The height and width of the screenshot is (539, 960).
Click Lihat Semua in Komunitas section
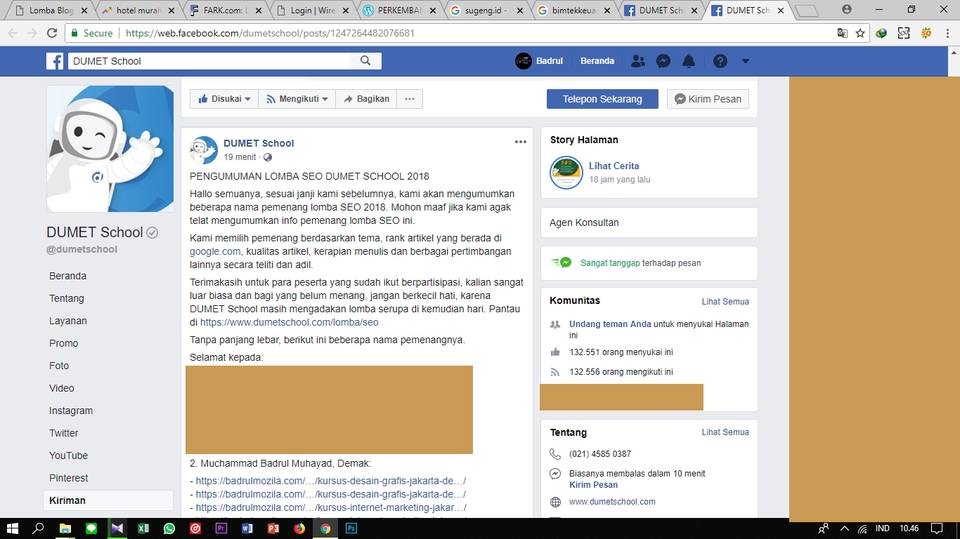point(725,301)
